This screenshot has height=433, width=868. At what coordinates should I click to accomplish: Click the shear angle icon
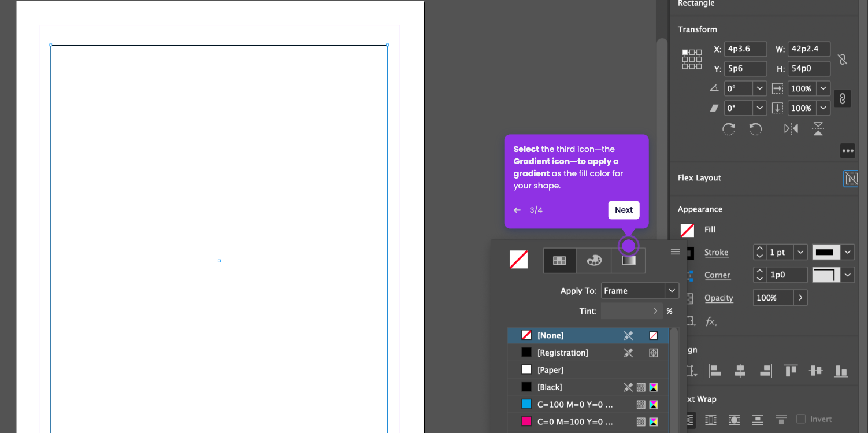(x=714, y=108)
